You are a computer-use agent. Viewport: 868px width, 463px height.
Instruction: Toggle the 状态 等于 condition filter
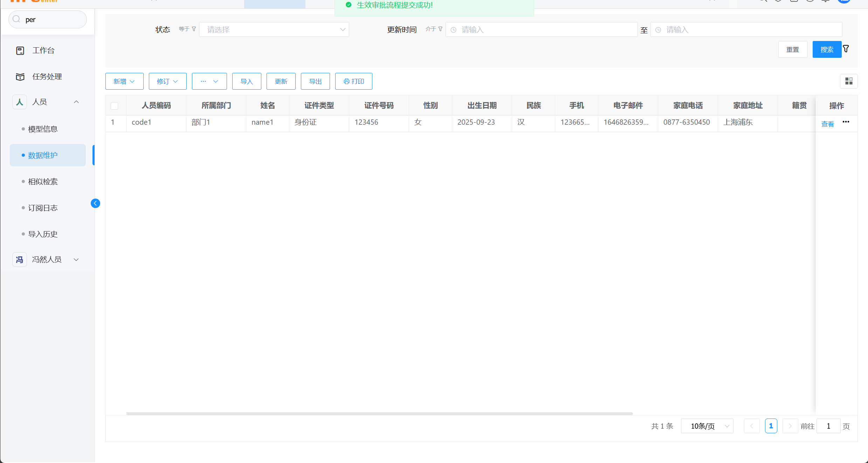click(x=187, y=29)
